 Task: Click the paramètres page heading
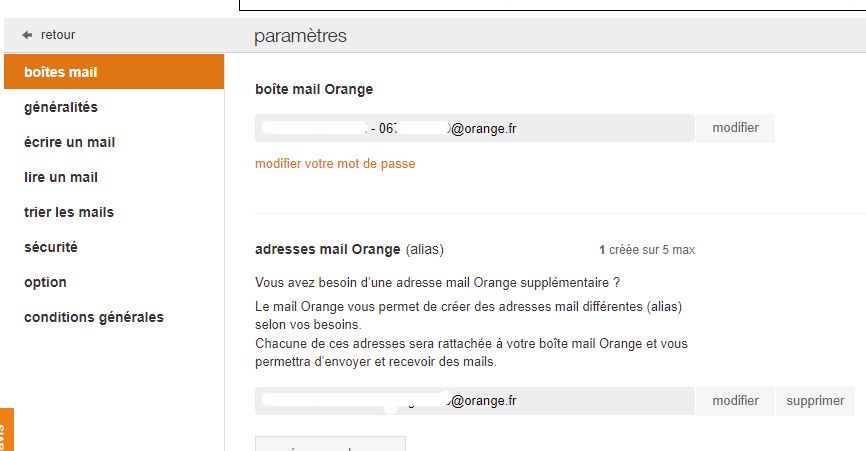(300, 36)
